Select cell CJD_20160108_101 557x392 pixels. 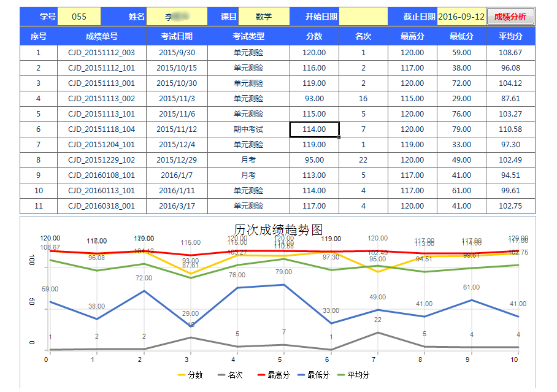pyautogui.click(x=102, y=175)
